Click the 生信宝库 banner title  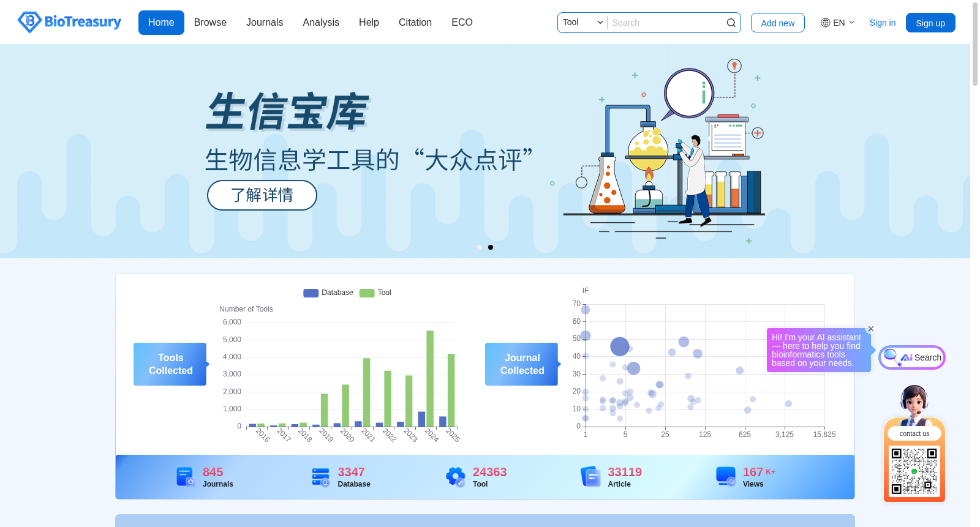point(287,112)
